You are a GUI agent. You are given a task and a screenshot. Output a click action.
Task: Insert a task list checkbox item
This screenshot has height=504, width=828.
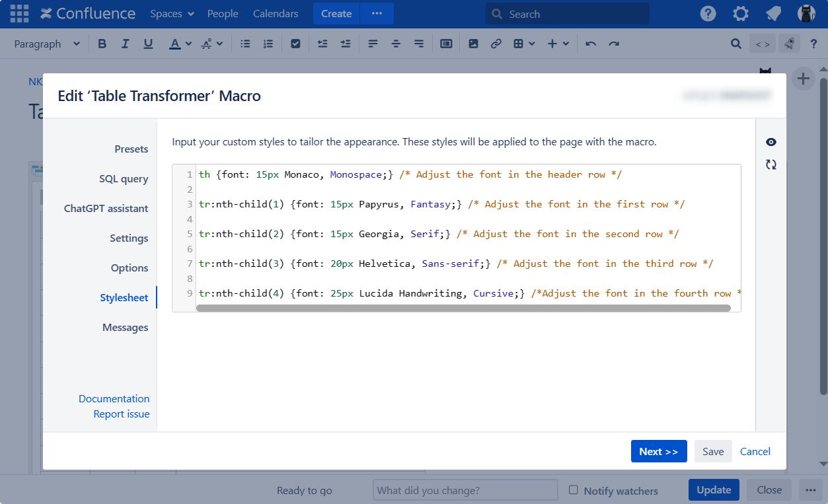295,44
